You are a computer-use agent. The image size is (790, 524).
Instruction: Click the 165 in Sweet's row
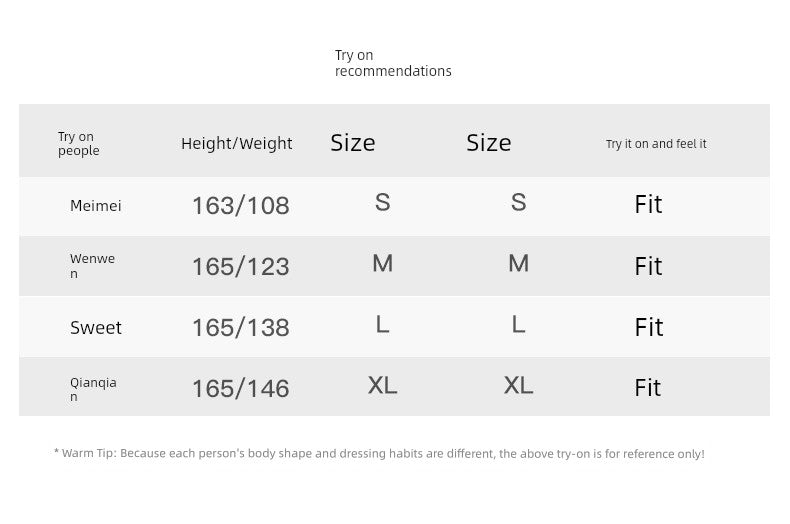(212, 328)
